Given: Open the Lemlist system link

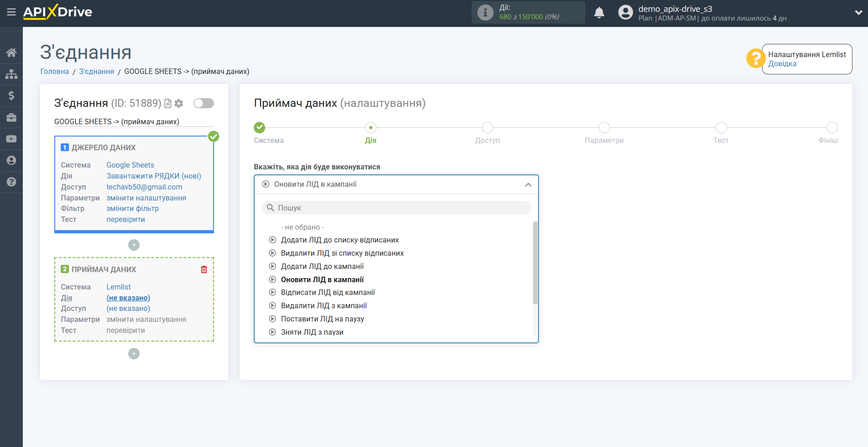Looking at the screenshot, I should 119,287.
